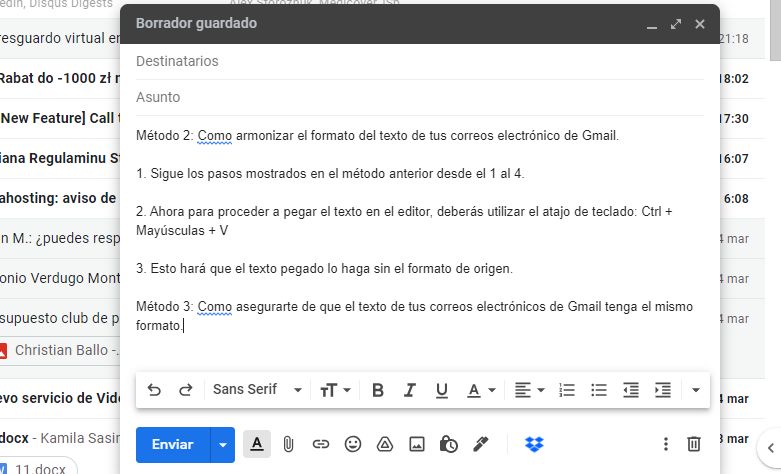Open the 'n M.: ¿puedes resp' email row
Viewport: 781px width, 474px height.
click(x=60, y=238)
